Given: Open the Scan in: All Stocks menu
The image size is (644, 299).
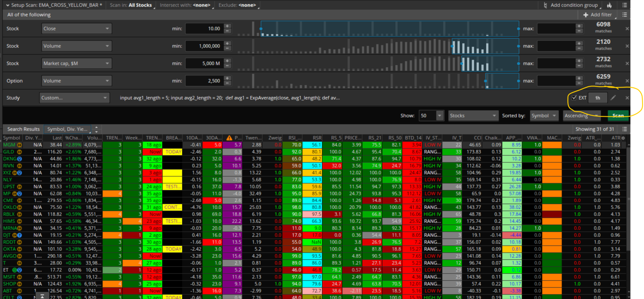Looking at the screenshot, I should (131, 5).
